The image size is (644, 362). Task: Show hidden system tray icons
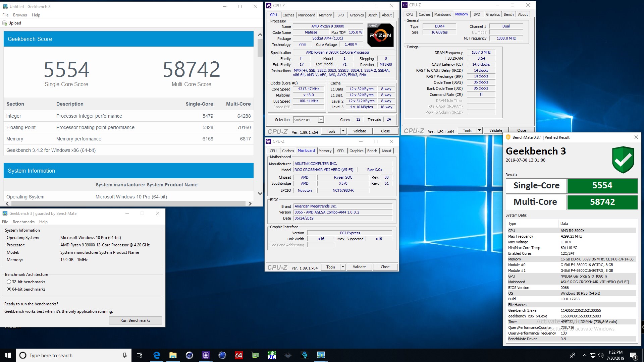584,355
